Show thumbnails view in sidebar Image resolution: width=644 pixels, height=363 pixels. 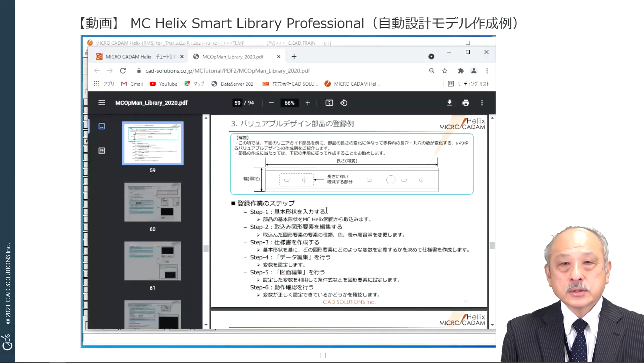(x=102, y=126)
